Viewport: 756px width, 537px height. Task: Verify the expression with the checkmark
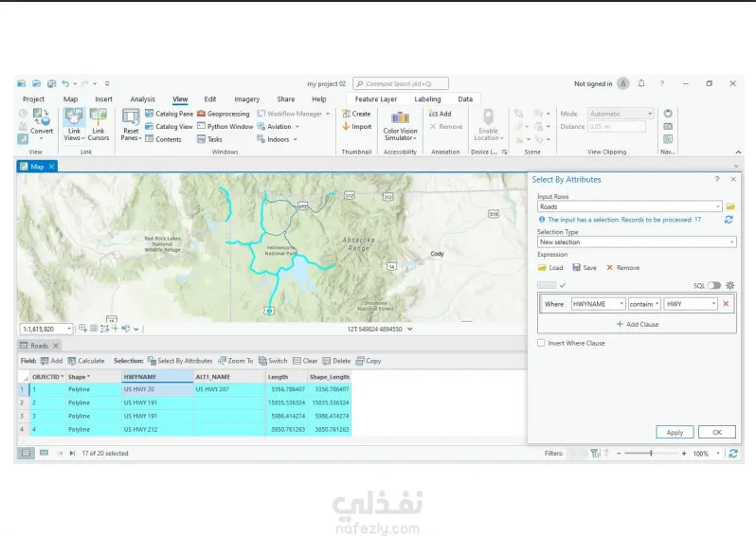[x=562, y=285]
